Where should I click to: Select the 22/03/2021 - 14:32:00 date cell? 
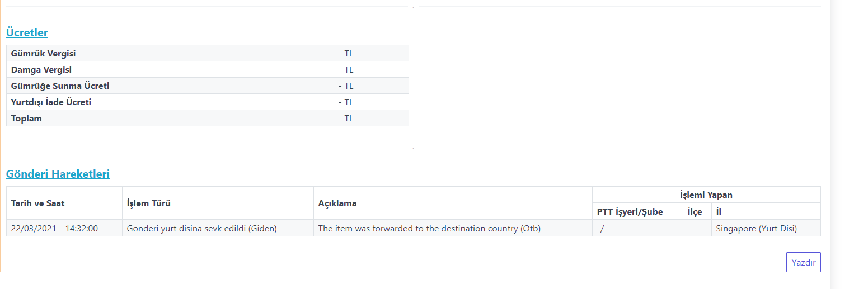54,228
